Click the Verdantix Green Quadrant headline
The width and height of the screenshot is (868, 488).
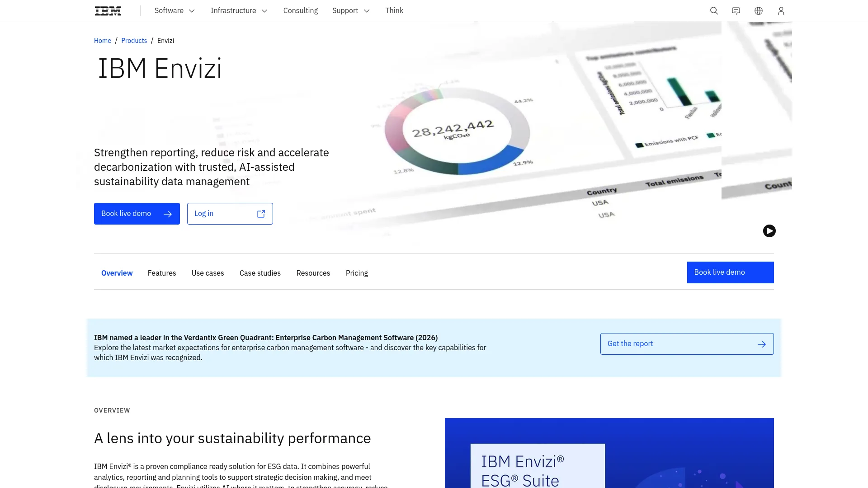[266, 338]
